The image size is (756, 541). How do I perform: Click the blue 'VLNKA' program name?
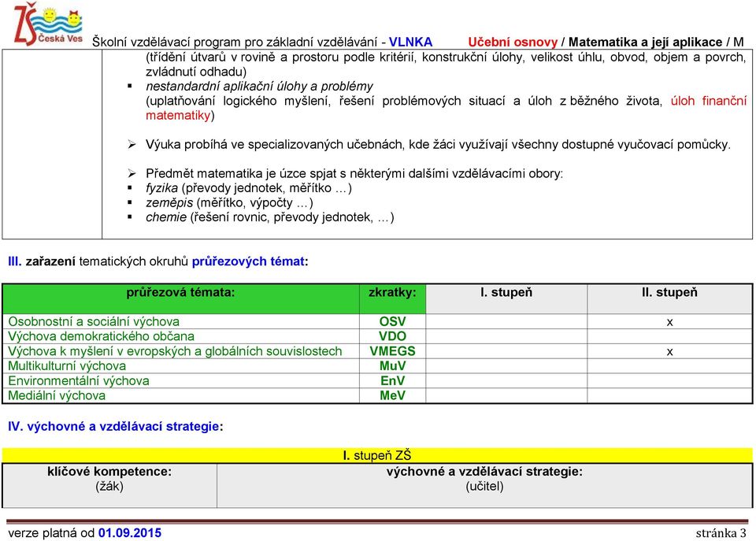point(410,42)
